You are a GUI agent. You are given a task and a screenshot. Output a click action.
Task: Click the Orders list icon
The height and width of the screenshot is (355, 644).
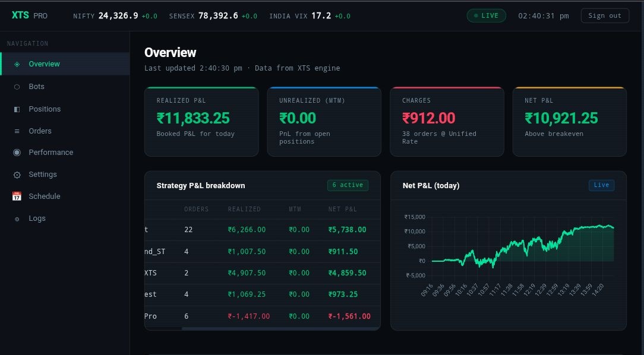click(17, 131)
